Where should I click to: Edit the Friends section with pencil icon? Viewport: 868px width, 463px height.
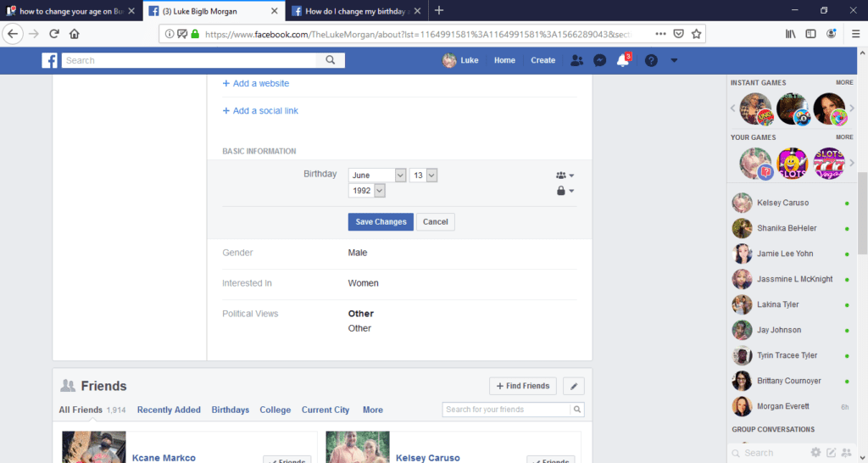click(574, 386)
